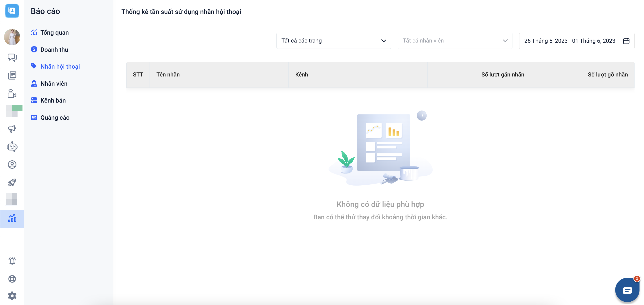Open the Doanh thu report
The height and width of the screenshot is (305, 644).
coord(54,49)
